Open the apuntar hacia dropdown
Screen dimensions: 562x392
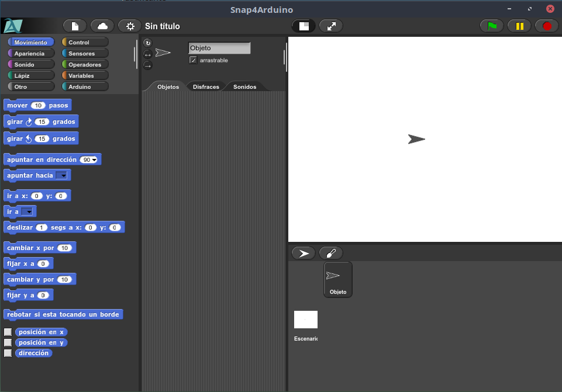[61, 175]
